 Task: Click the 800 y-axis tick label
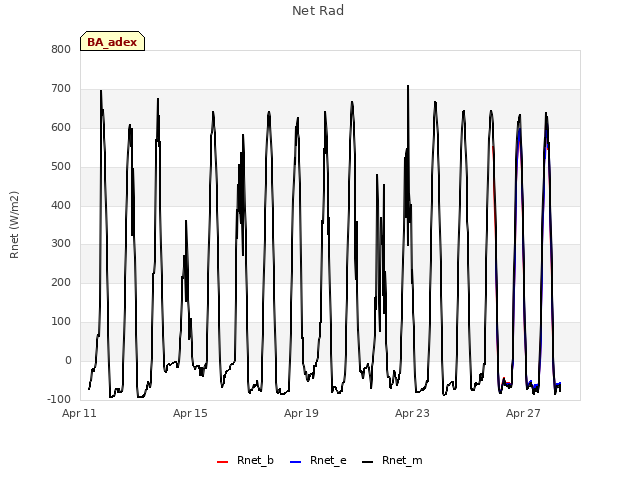[x=61, y=50]
